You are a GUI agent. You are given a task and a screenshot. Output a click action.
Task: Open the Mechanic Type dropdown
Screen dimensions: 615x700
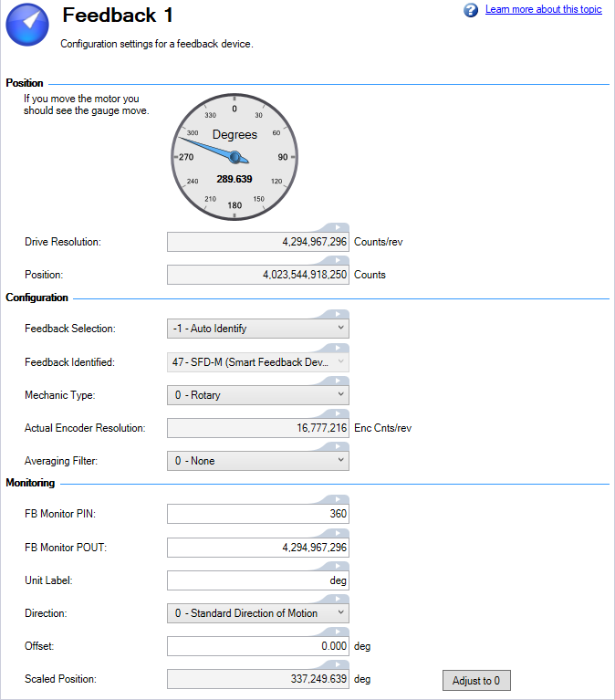pos(258,395)
